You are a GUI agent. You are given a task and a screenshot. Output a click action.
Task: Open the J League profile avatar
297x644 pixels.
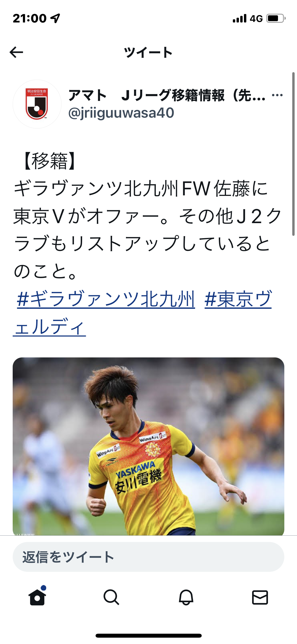pyautogui.click(x=37, y=104)
